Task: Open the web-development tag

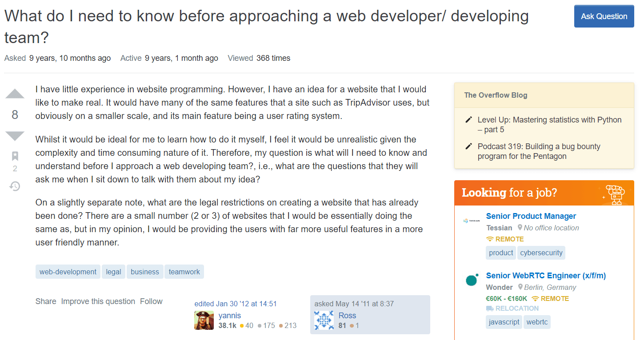Action: [x=68, y=271]
